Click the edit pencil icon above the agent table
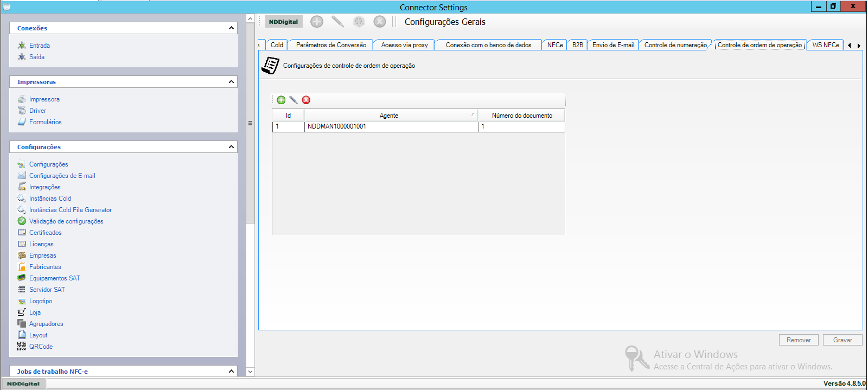The width and height of the screenshot is (868, 390). click(293, 100)
